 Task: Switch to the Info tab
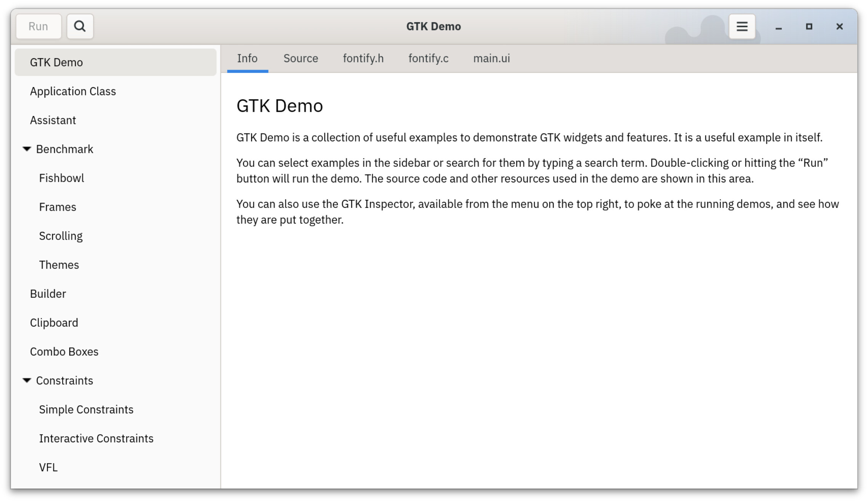click(247, 58)
